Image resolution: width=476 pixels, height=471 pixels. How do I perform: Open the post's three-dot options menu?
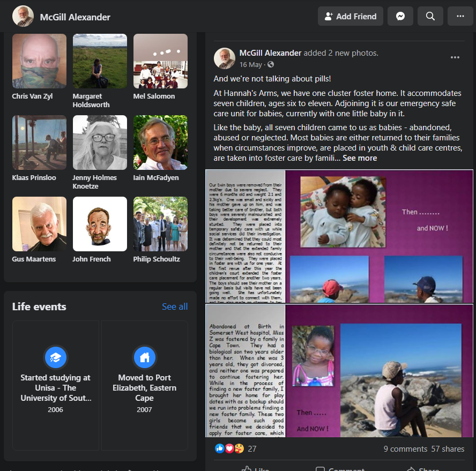pos(455,57)
